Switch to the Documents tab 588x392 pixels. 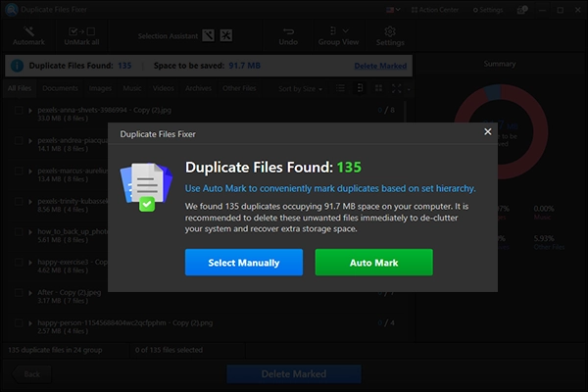pyautogui.click(x=60, y=88)
